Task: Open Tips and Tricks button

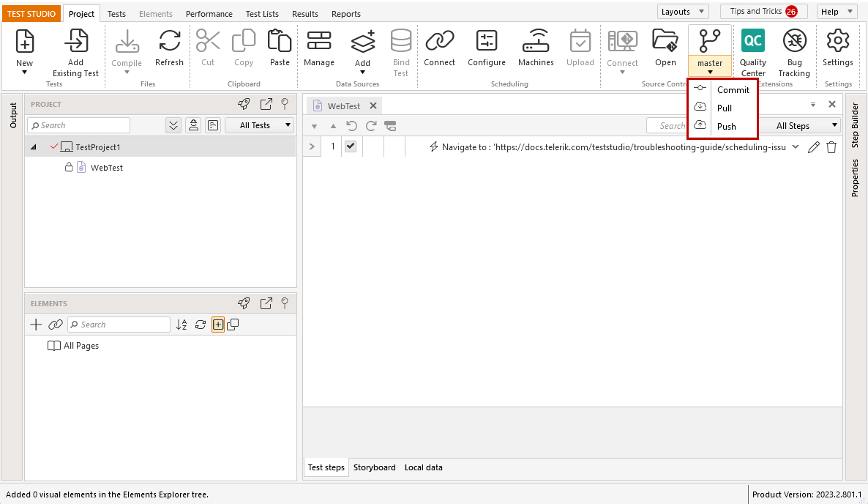Action: point(764,11)
